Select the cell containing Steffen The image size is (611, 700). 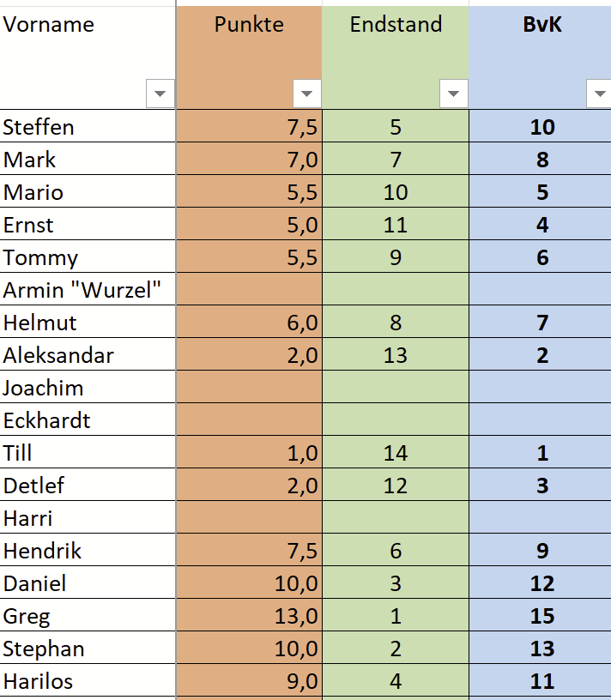click(x=86, y=128)
